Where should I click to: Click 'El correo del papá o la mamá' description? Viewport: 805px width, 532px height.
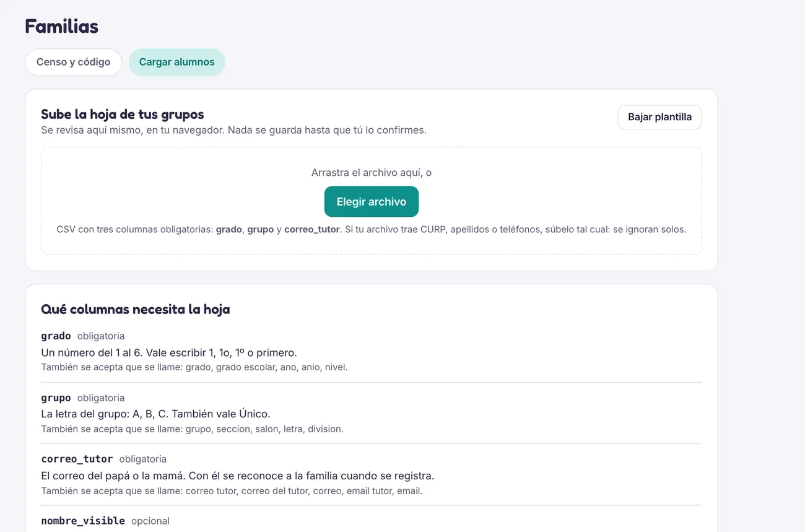click(x=238, y=476)
